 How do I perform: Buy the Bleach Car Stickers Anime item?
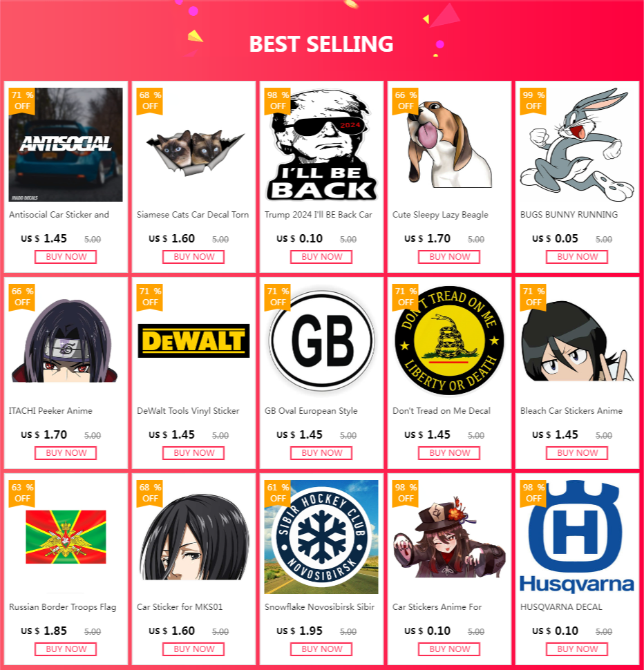tap(577, 453)
